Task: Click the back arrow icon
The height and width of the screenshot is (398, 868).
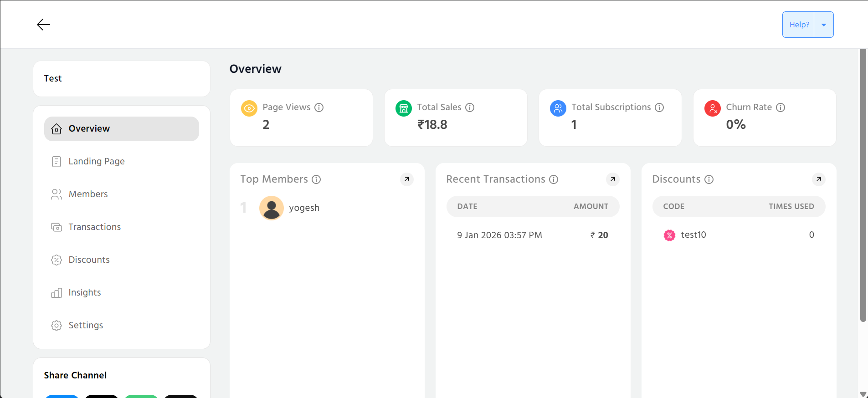Action: pyautogui.click(x=43, y=25)
